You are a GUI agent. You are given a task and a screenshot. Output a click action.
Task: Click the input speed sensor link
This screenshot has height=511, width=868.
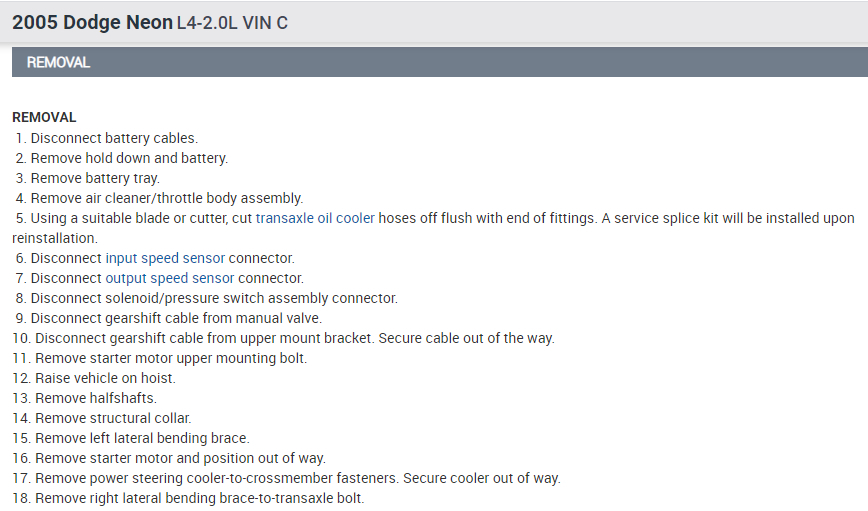tap(165, 258)
